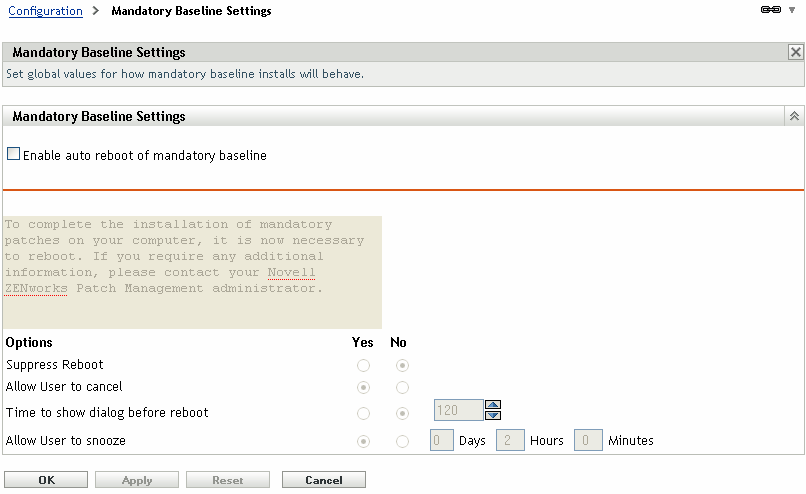
Task: Increase dialog time with up arrow
Action: (492, 405)
